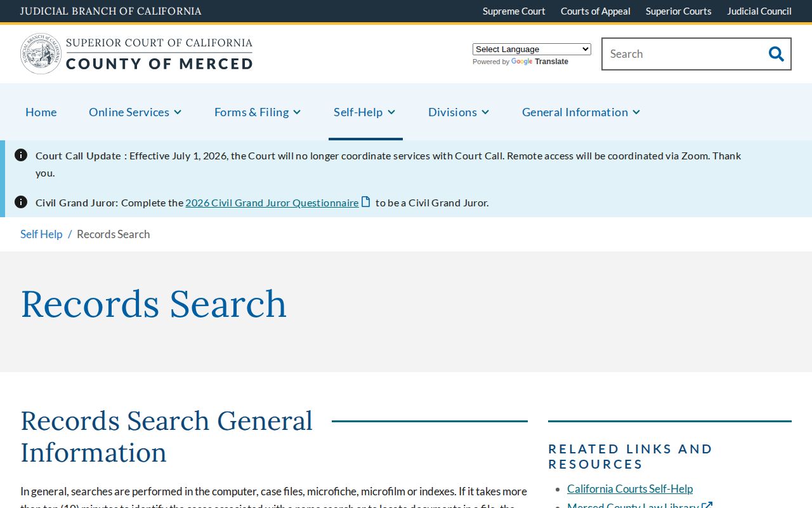Click the Records Search General Information heading
The width and height of the screenshot is (812, 508).
coord(167,436)
